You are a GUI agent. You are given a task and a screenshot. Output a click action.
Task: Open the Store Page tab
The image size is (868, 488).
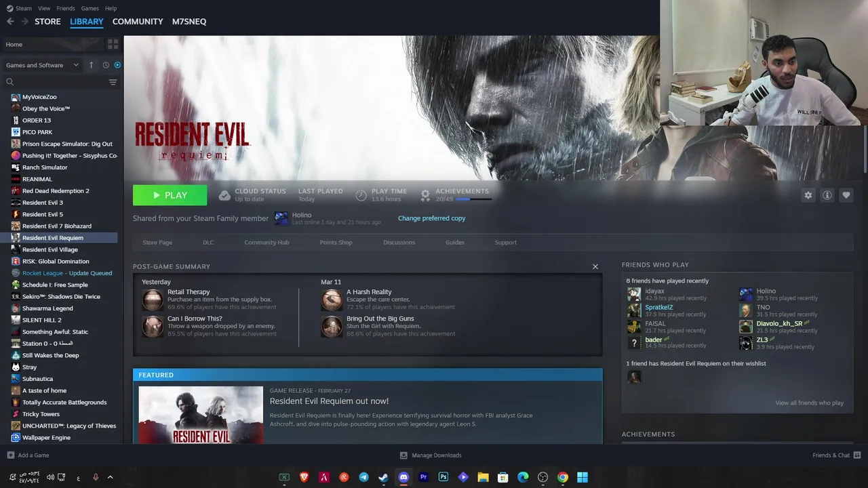(157, 243)
